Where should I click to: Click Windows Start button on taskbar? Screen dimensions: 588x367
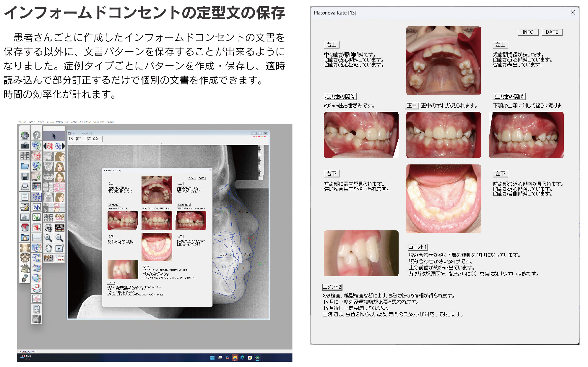click(x=212, y=358)
